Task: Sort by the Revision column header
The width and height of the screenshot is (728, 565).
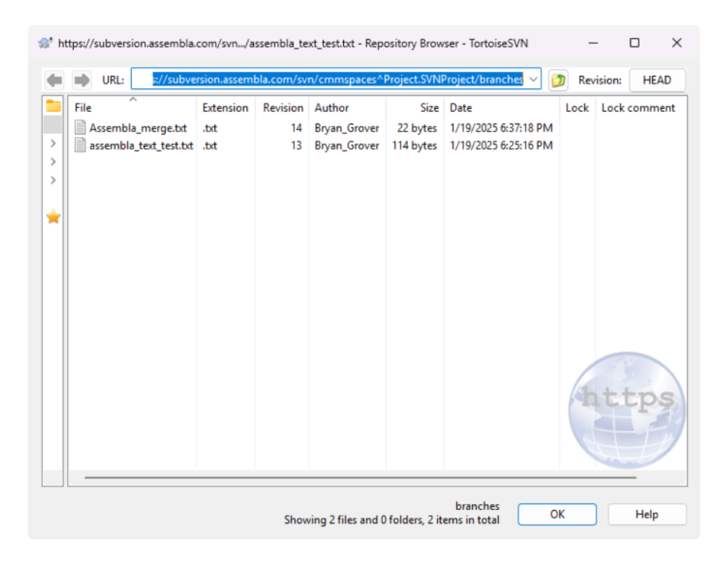Action: pyautogui.click(x=282, y=108)
